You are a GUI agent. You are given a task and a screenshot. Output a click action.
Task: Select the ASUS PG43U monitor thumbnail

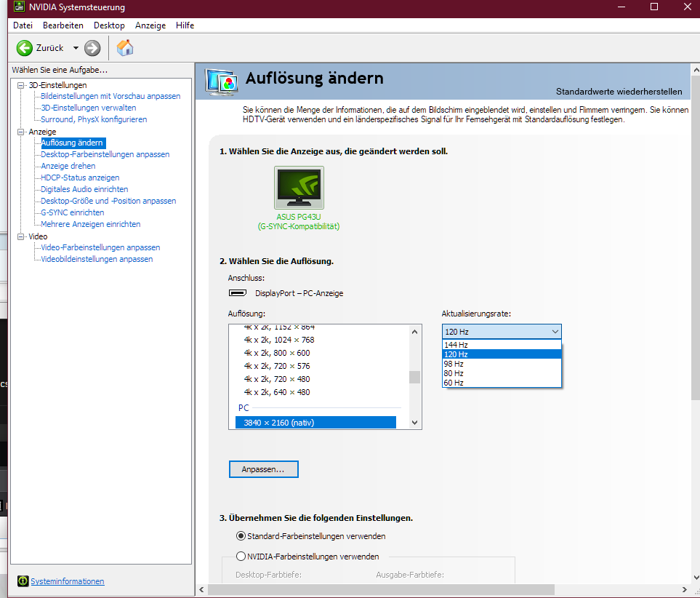tap(299, 188)
